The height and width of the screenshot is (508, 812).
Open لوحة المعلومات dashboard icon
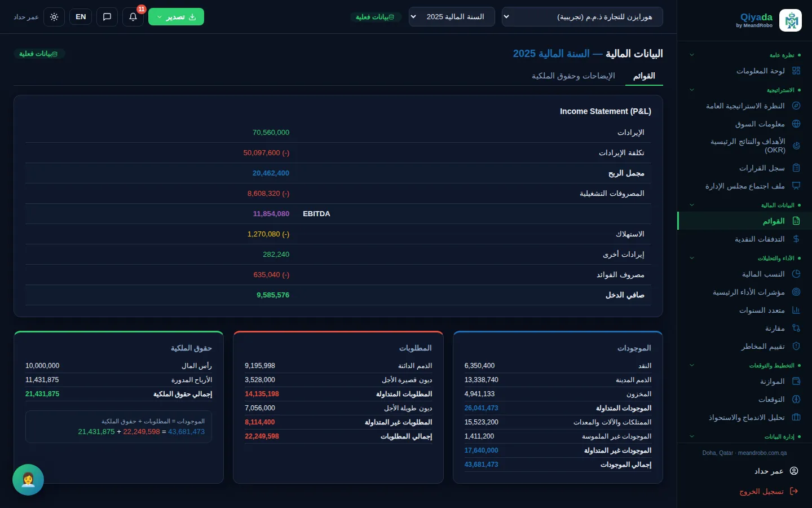pos(796,71)
